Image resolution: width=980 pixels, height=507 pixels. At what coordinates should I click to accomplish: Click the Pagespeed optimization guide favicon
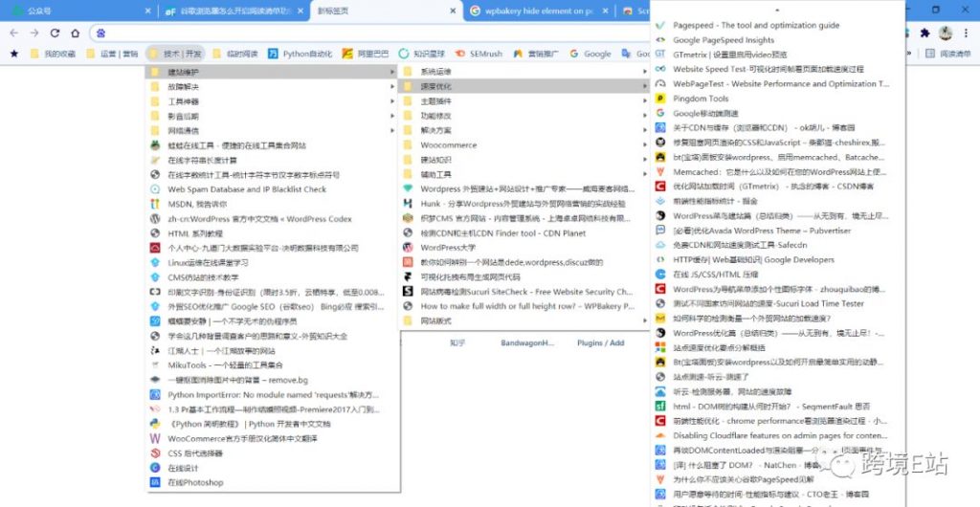660,25
